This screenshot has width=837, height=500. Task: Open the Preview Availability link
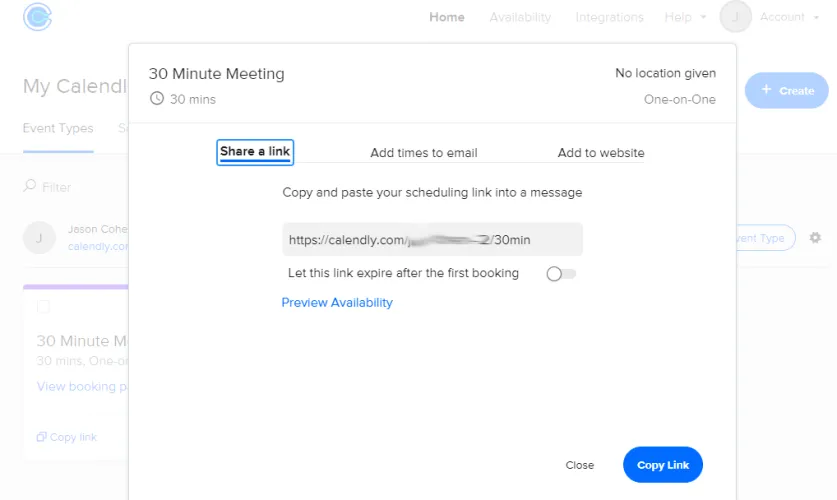point(337,302)
